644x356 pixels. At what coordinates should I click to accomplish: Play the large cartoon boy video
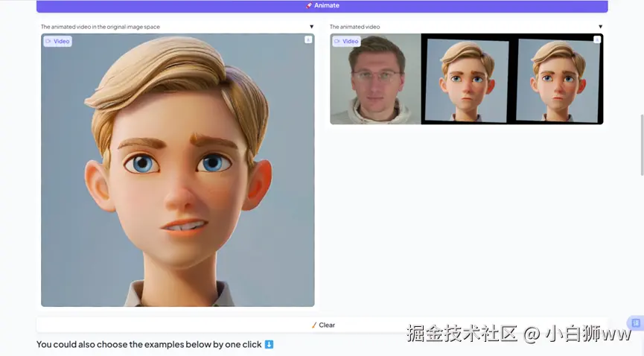pos(178,171)
